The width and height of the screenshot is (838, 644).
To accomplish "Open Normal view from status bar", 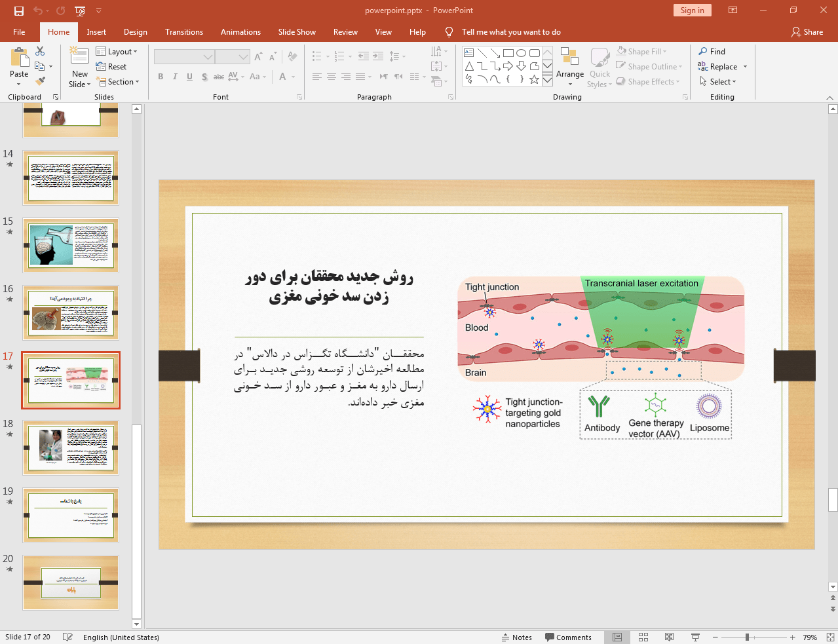I will [617, 637].
